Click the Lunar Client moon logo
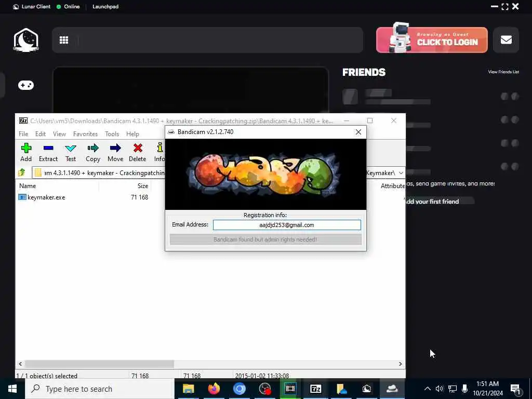Viewport: 532px width, 399px height. tap(26, 39)
